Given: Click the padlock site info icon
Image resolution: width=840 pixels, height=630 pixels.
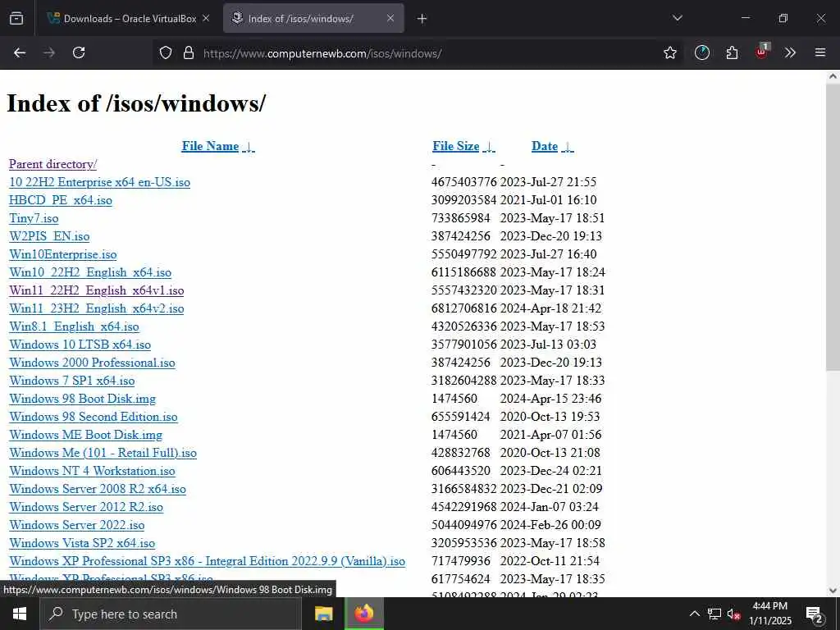Looking at the screenshot, I should coord(189,52).
